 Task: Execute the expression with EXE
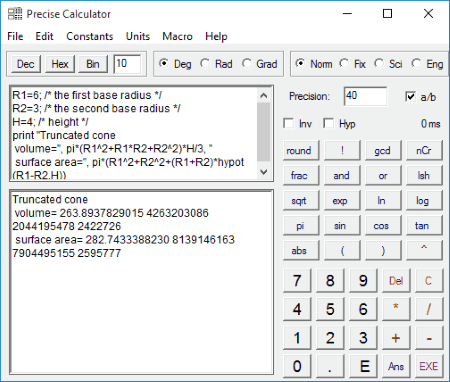tap(429, 366)
